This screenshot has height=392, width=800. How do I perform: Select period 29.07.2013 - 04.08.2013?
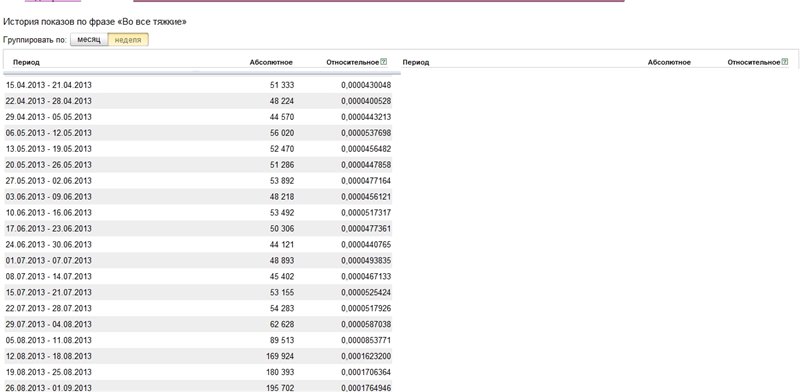coord(48,324)
